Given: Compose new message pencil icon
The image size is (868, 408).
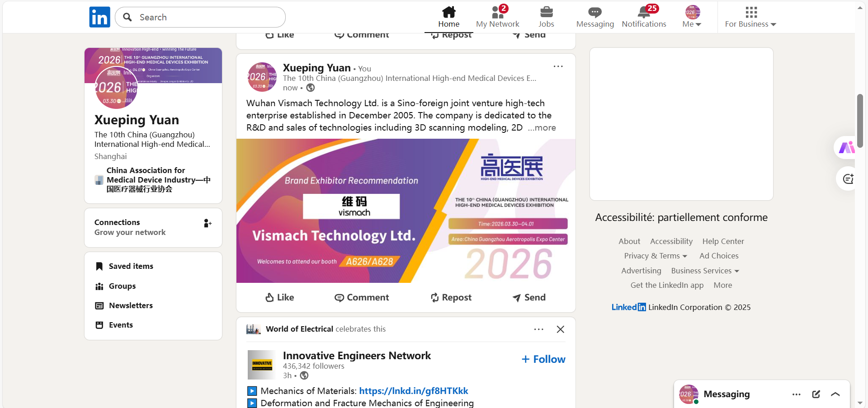Looking at the screenshot, I should coord(816,394).
